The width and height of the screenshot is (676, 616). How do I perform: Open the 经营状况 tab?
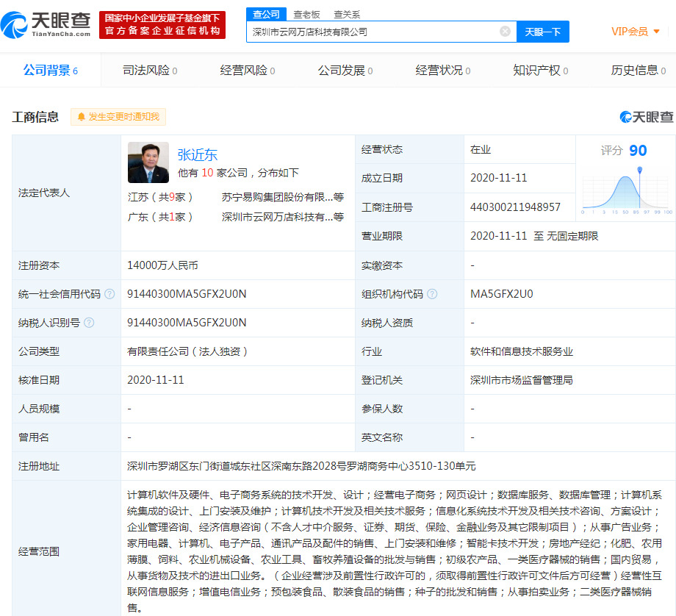(x=443, y=71)
